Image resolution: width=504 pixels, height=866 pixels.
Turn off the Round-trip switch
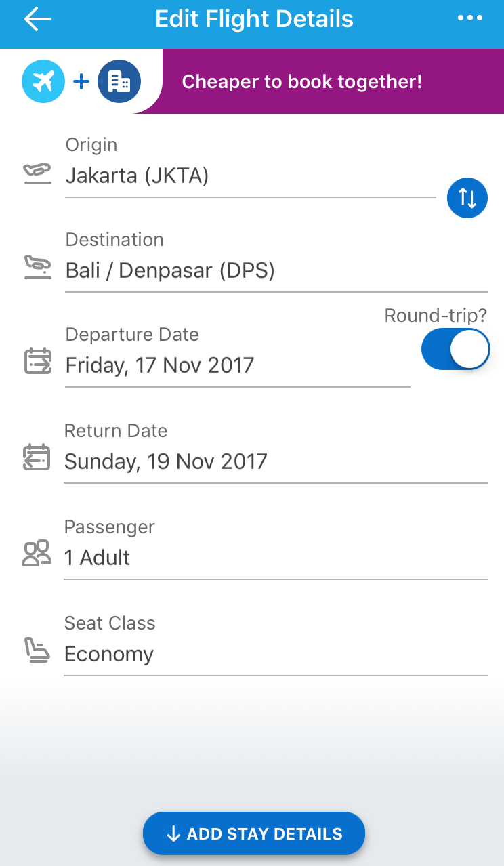pos(455,349)
